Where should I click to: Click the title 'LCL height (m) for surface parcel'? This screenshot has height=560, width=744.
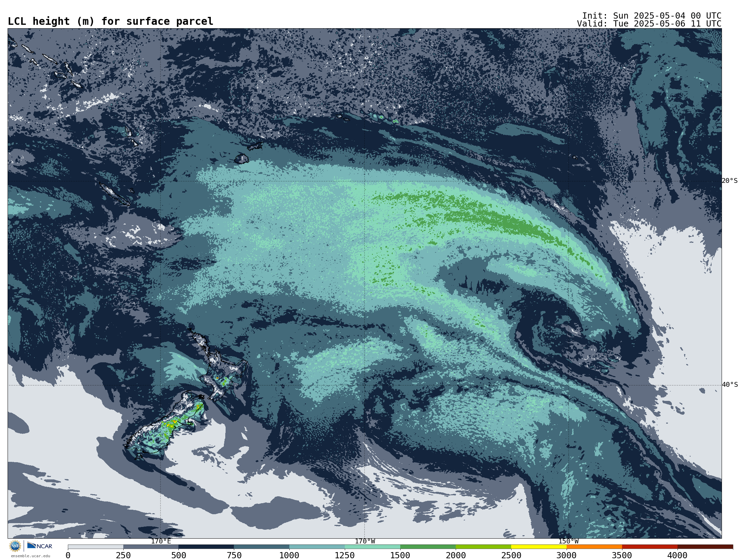coord(111,21)
